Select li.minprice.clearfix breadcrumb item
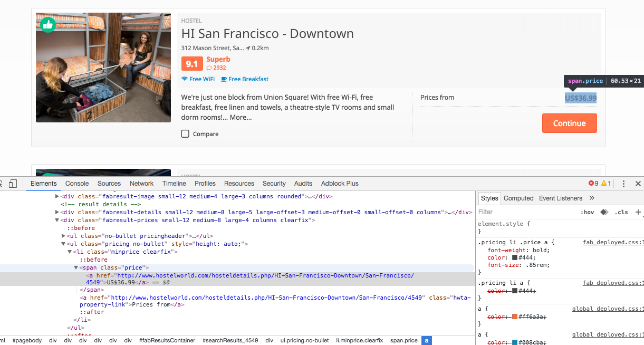Screen dimensions: 644x345 (360, 340)
